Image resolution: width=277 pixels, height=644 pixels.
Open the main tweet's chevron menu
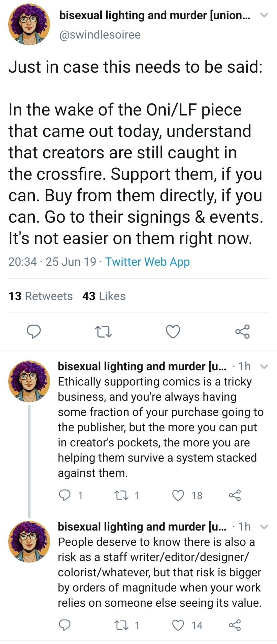[264, 15]
